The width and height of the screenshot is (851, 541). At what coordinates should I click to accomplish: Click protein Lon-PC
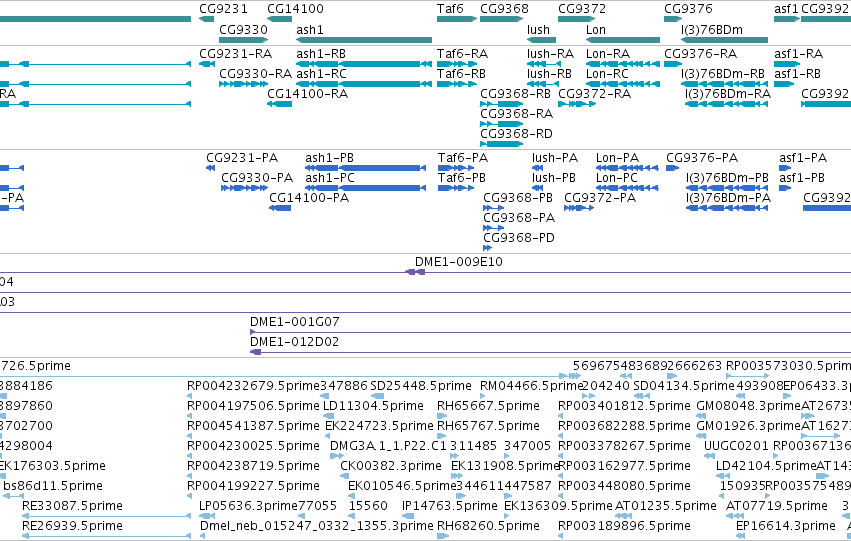627,188
